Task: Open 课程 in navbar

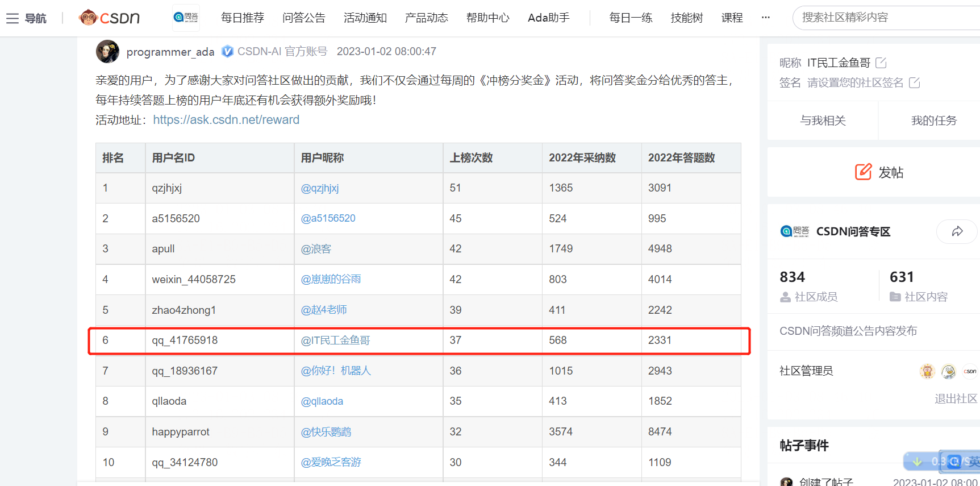Action: click(732, 18)
